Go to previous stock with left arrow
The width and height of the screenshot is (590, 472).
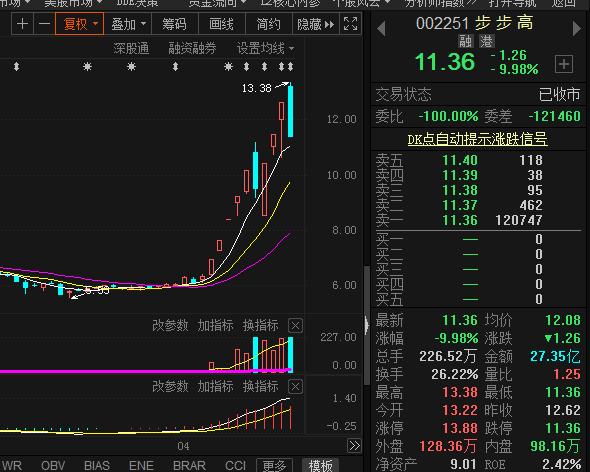click(381, 29)
